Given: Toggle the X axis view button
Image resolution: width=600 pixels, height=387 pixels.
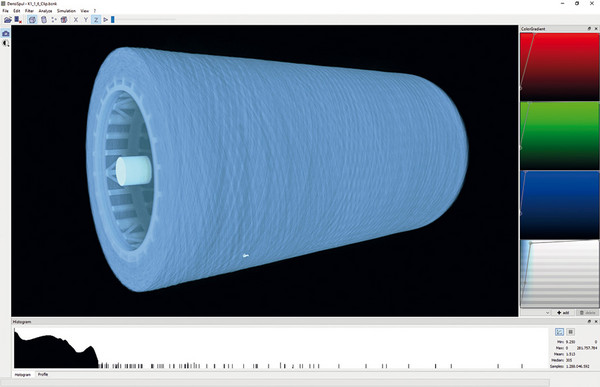Looking at the screenshot, I should click(76, 20).
